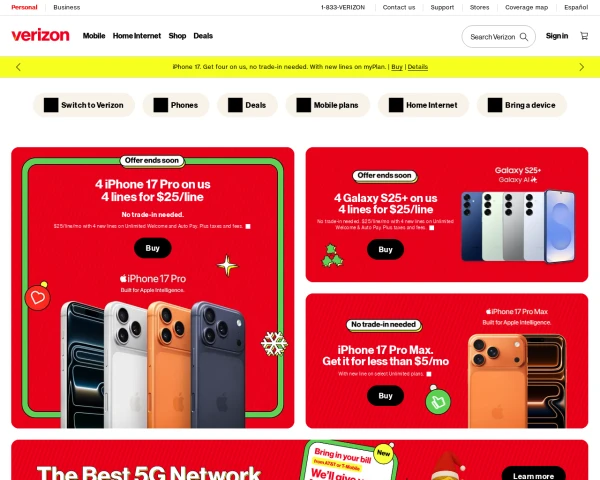Image resolution: width=600 pixels, height=480 pixels.
Task: Click the icon on Home Internet pill
Action: (x=396, y=105)
